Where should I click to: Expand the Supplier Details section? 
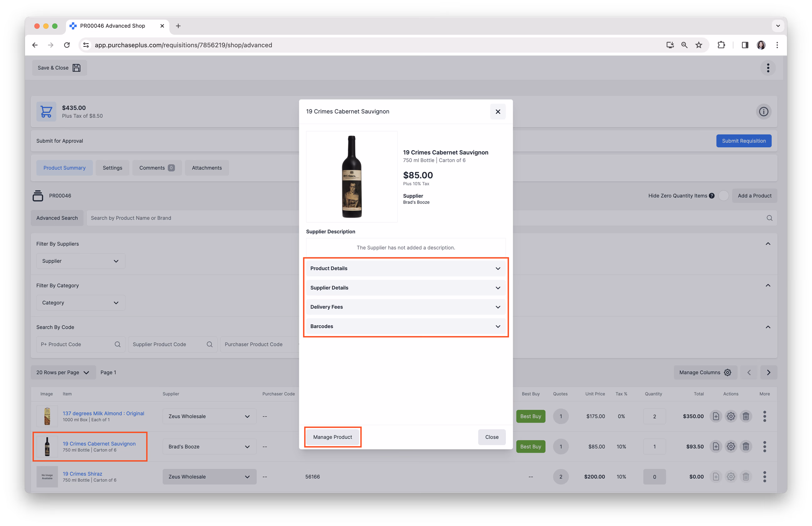pyautogui.click(x=406, y=288)
